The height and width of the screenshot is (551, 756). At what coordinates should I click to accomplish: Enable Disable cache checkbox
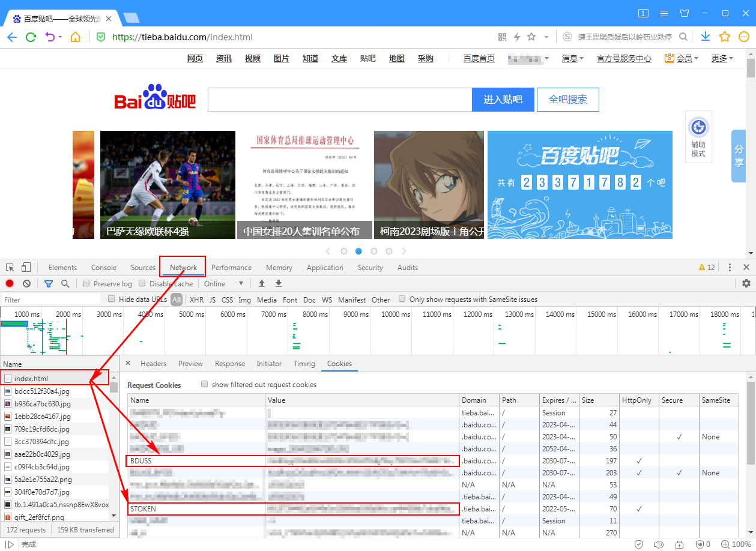[142, 283]
